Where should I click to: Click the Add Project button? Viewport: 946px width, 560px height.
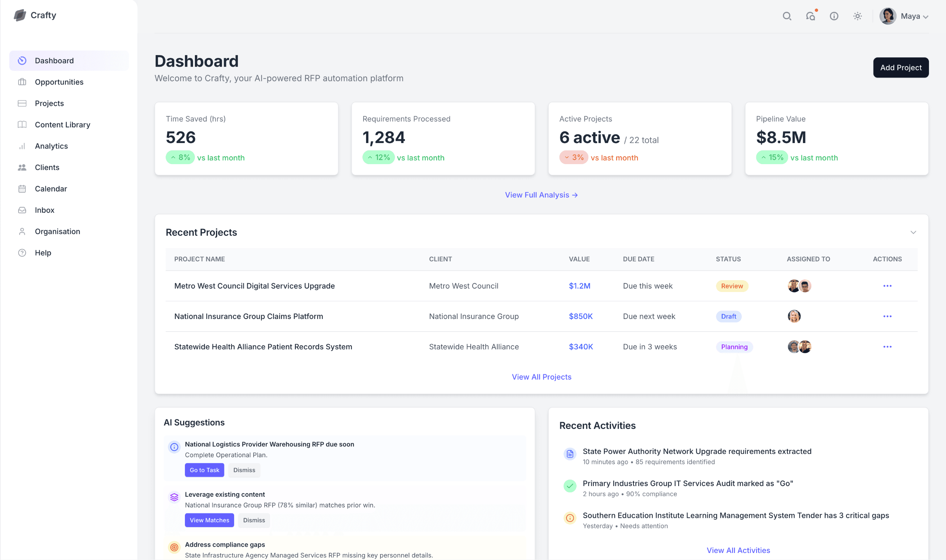[x=901, y=68]
